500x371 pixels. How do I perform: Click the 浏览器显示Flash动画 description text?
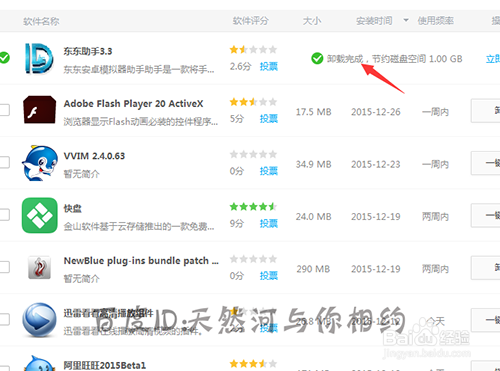141,122
